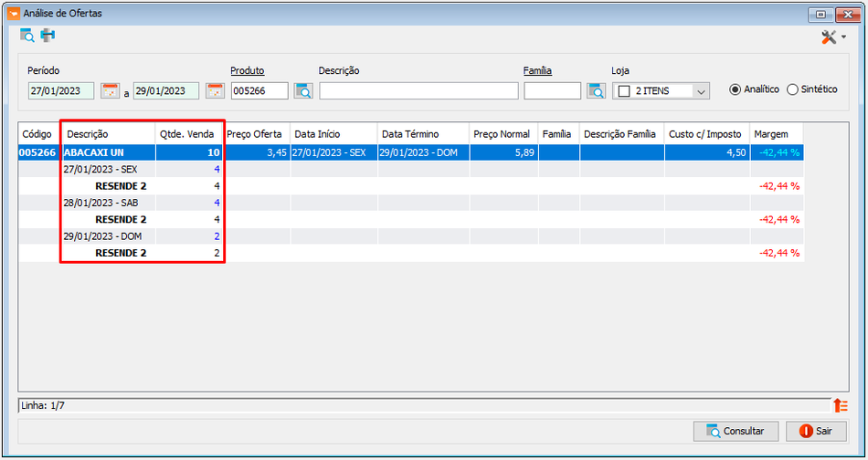The height and width of the screenshot is (460, 868).
Task: Select the 28/01/2023 - SAB row
Action: click(x=411, y=203)
